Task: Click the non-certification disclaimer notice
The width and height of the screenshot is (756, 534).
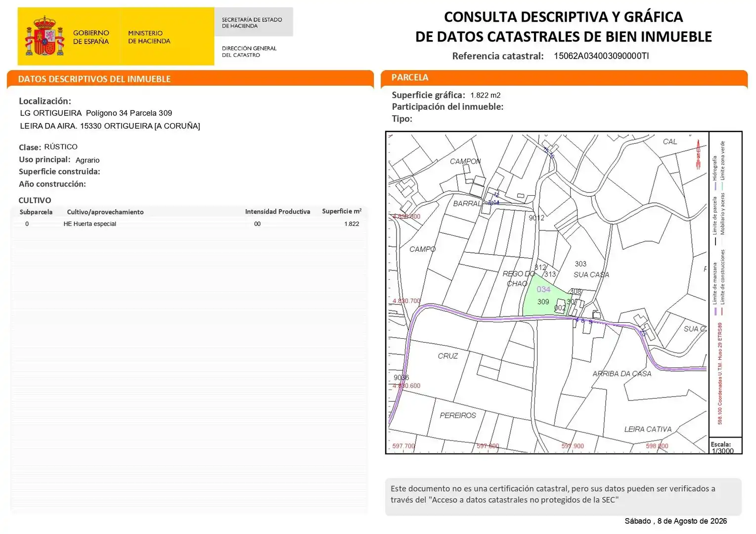Action: coord(563,496)
